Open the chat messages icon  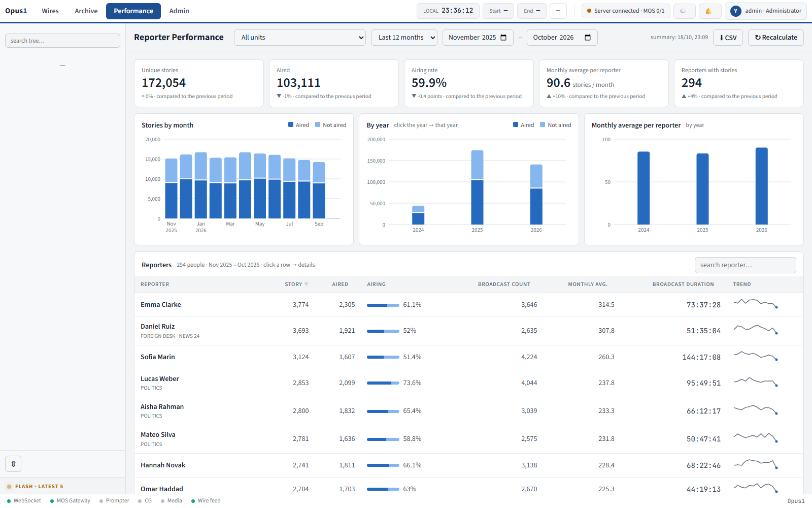click(x=684, y=11)
